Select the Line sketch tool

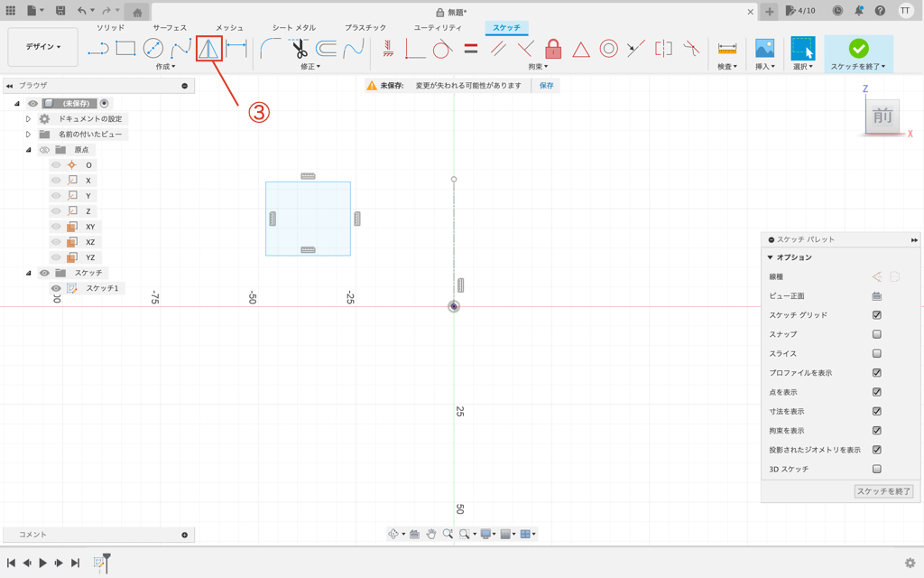[x=98, y=49]
